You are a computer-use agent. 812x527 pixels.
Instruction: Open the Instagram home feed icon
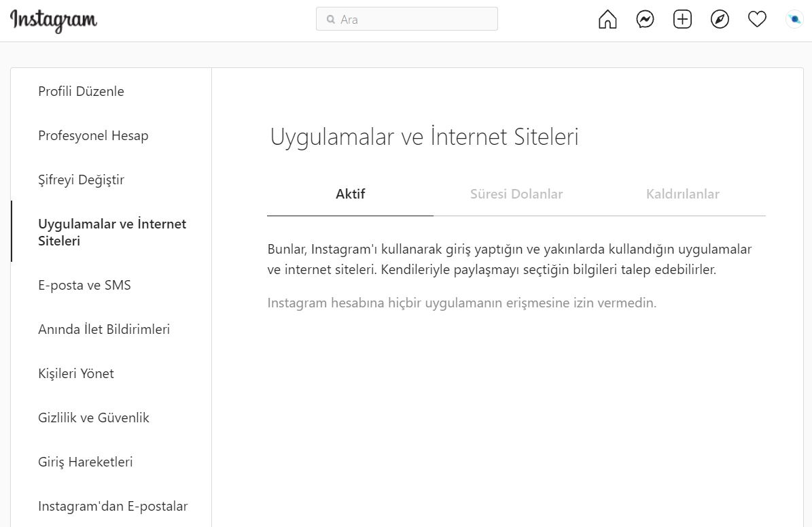607,20
